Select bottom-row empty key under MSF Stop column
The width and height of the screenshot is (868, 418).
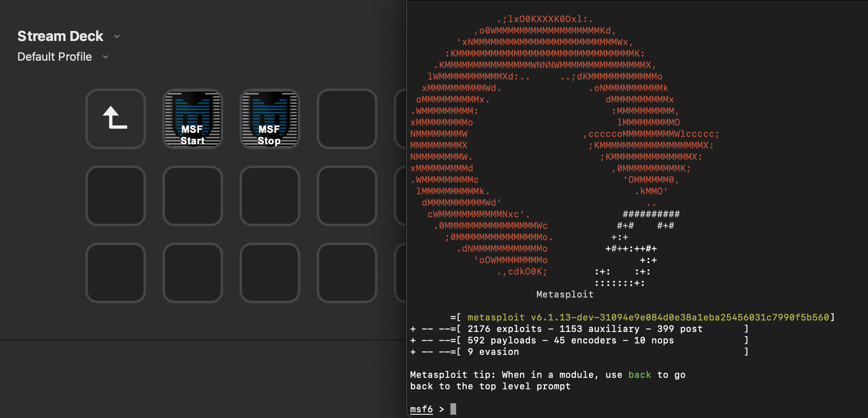pyautogui.click(x=270, y=273)
